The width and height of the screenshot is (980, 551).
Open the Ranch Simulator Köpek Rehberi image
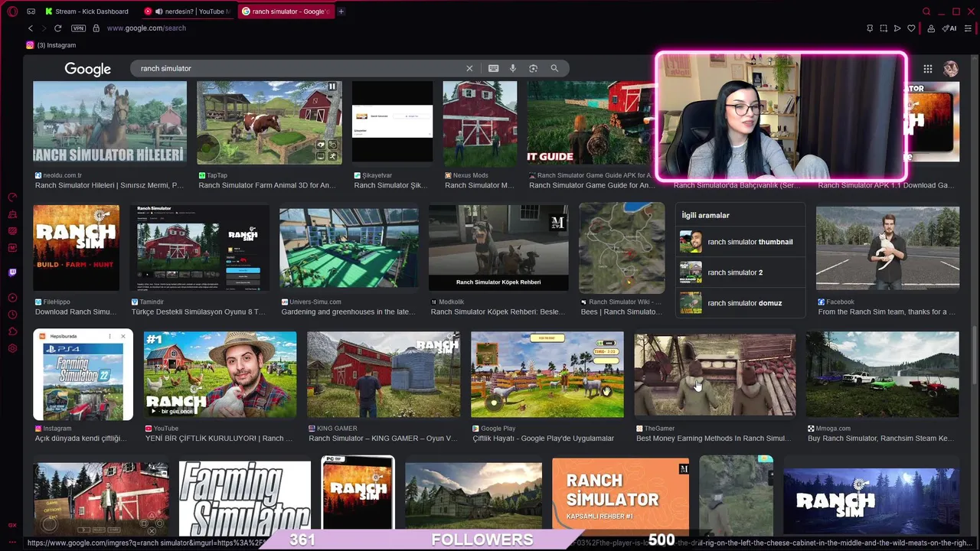pyautogui.click(x=498, y=248)
